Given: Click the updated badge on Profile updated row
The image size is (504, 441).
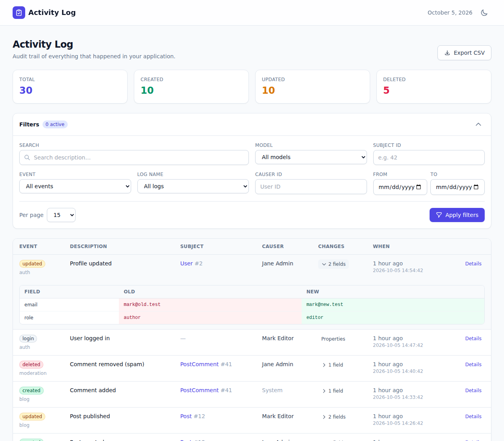Looking at the screenshot, I should [x=32, y=264].
